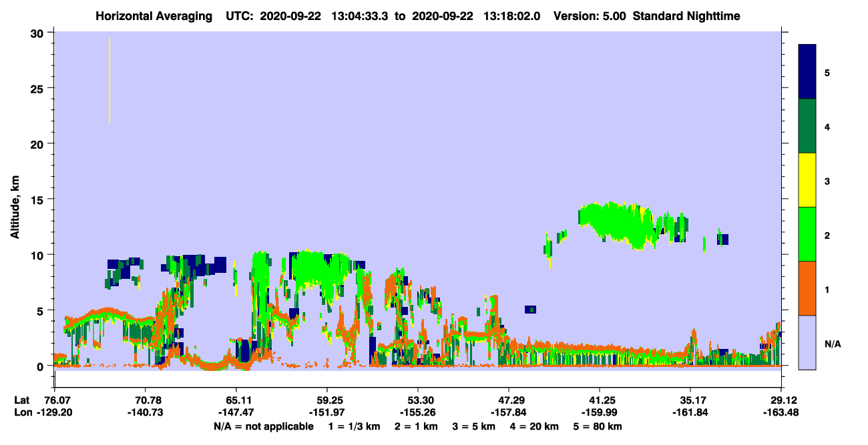Click the 'Lon' row label

(x=22, y=413)
